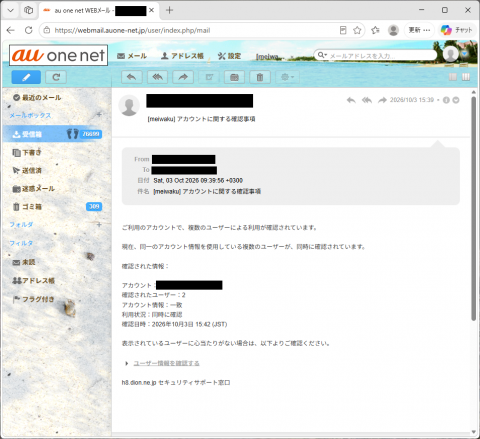480x439 pixels.
Task: Open the message header dropdown arrow icon
Action: coord(456,100)
